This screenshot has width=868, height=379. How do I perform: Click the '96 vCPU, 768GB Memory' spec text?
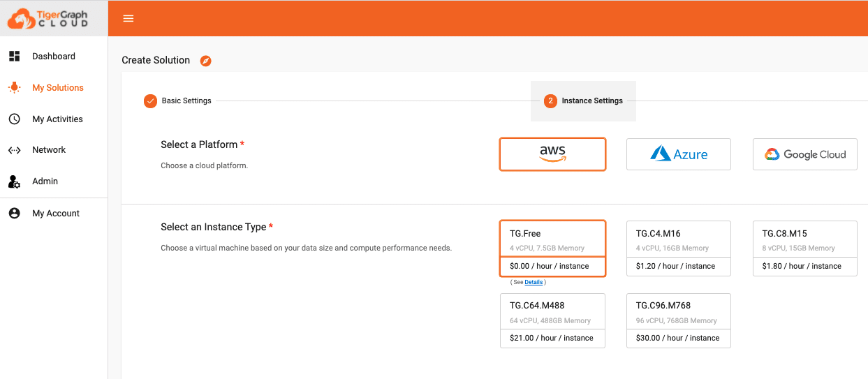point(677,321)
